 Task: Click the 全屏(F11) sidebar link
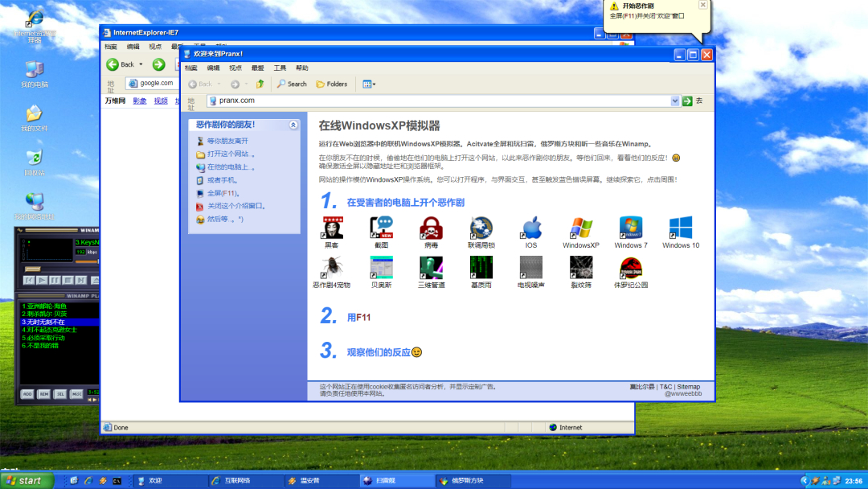(223, 193)
